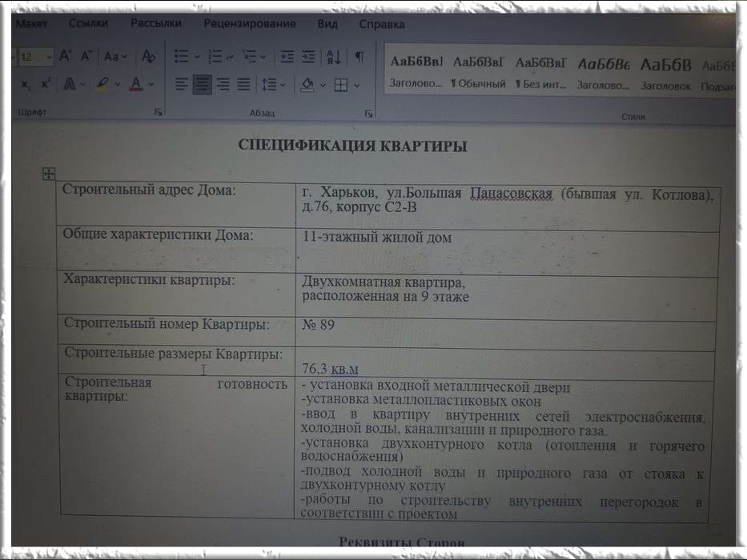This screenshot has width=747, height=560.
Task: Click the Sort (А-Я) icon
Action: pyautogui.click(x=333, y=57)
